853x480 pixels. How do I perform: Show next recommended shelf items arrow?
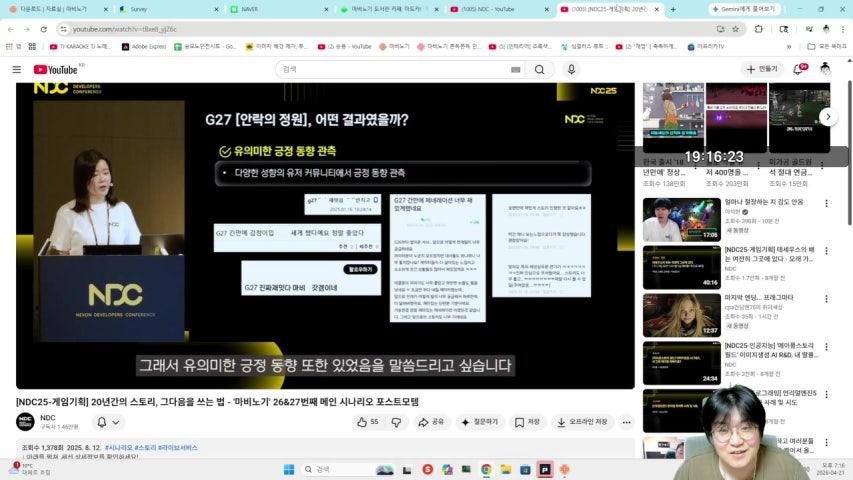pyautogui.click(x=828, y=116)
